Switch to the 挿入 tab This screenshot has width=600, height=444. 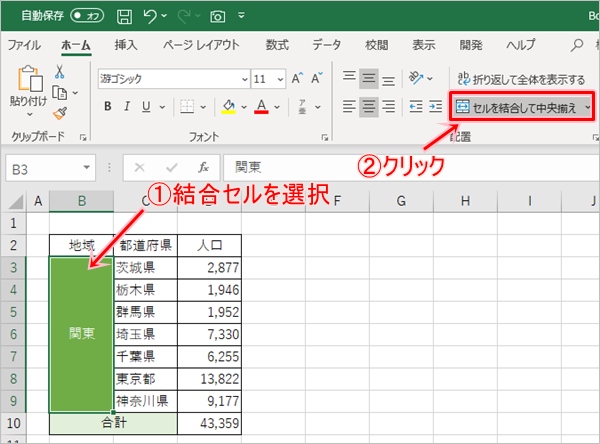click(x=126, y=45)
